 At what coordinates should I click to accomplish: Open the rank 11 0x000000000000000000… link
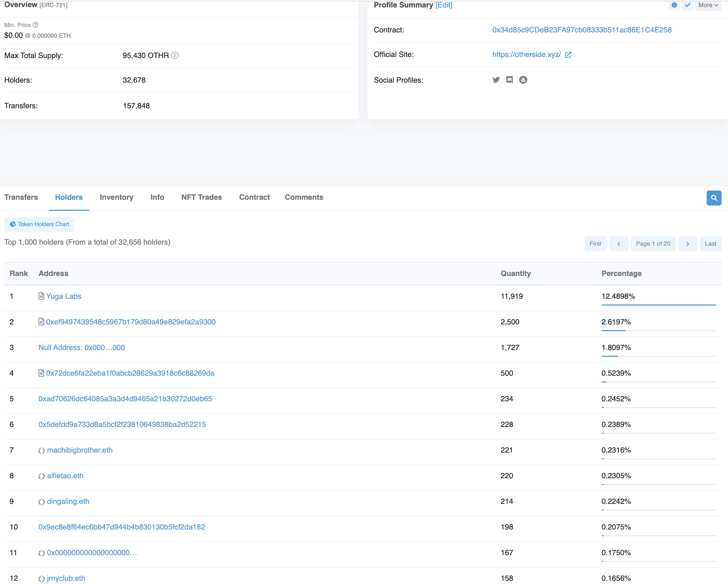(92, 553)
